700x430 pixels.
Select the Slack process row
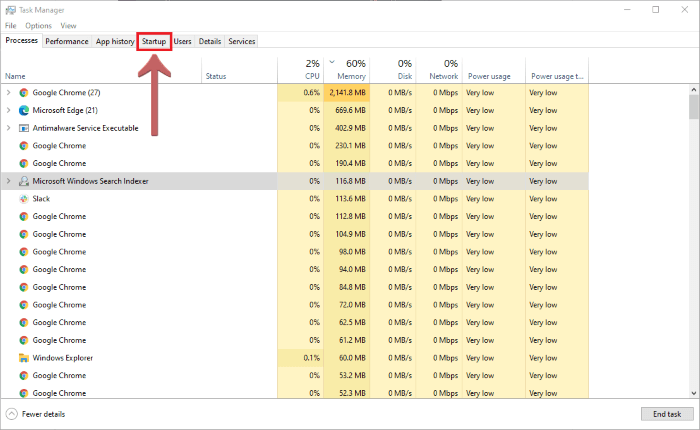tap(295, 199)
